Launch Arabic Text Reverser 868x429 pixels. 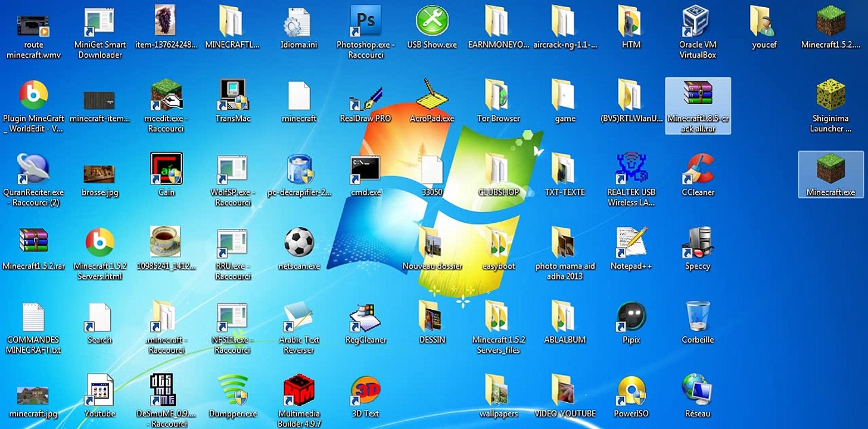coord(299,317)
